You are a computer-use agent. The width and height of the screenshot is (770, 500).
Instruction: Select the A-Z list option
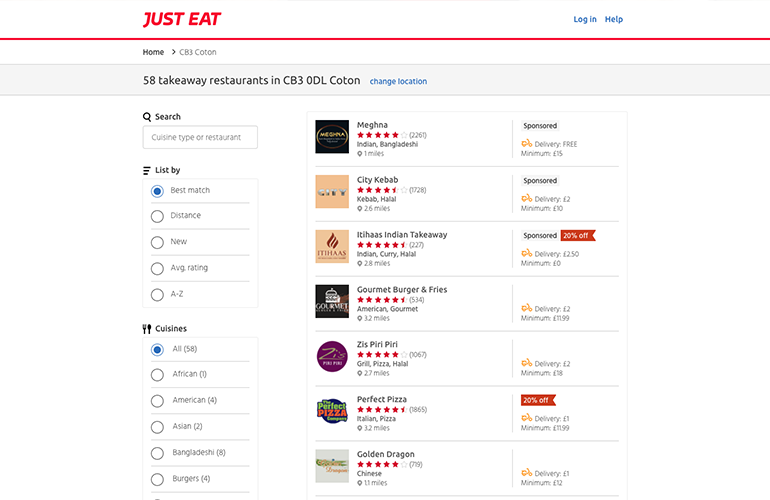pyautogui.click(x=200, y=294)
